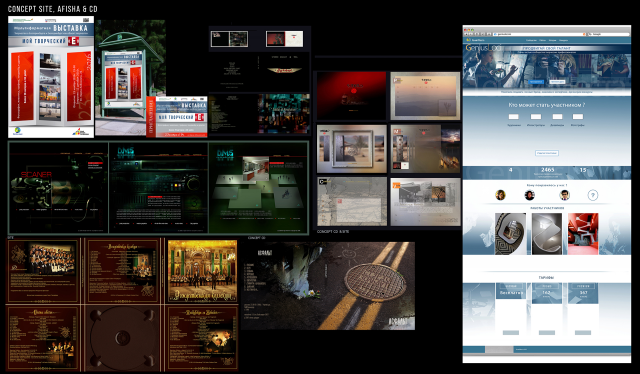Click the question mark circle avatar
This screenshot has height=374, width=640.
point(593,195)
